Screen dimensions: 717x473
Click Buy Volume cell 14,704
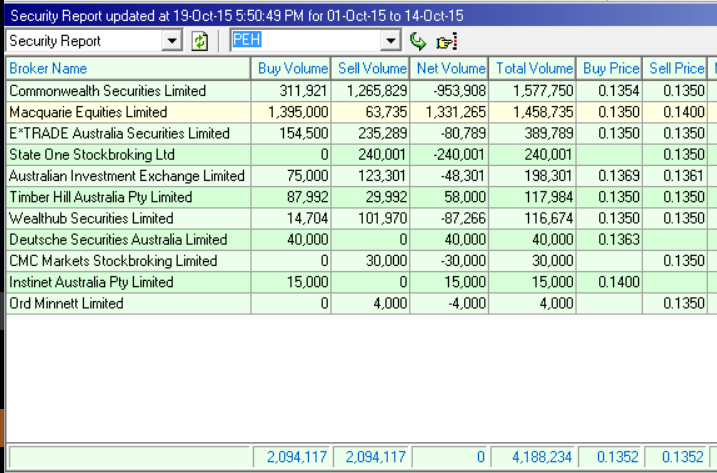pyautogui.click(x=291, y=218)
